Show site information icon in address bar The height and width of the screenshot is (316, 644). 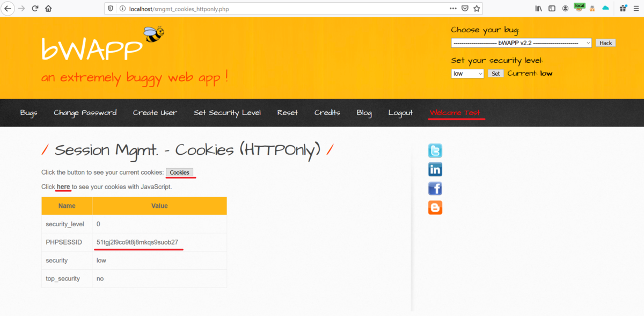[x=122, y=9]
